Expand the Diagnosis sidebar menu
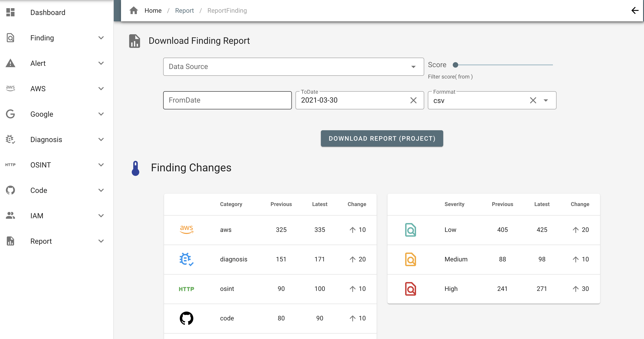The image size is (644, 339). tap(101, 139)
